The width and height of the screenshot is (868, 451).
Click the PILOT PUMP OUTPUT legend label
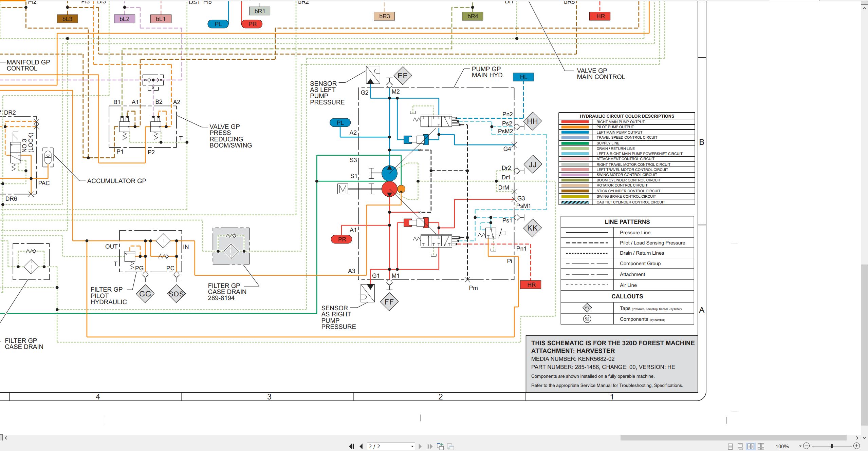pyautogui.click(x=615, y=127)
